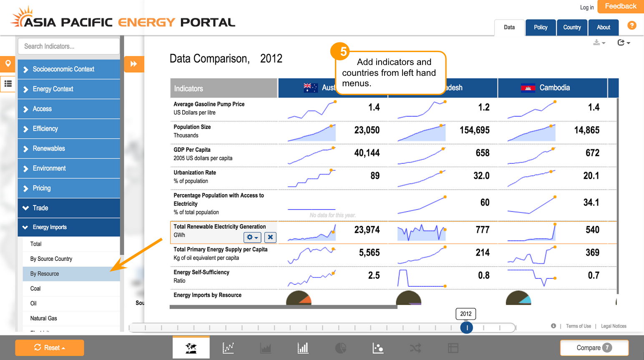The height and width of the screenshot is (360, 644).
Task: Click the map pin location icon
Action: click(8, 64)
